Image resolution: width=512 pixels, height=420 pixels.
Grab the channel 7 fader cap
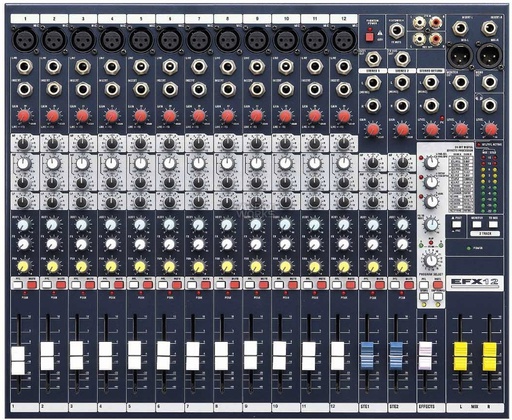tap(193, 356)
